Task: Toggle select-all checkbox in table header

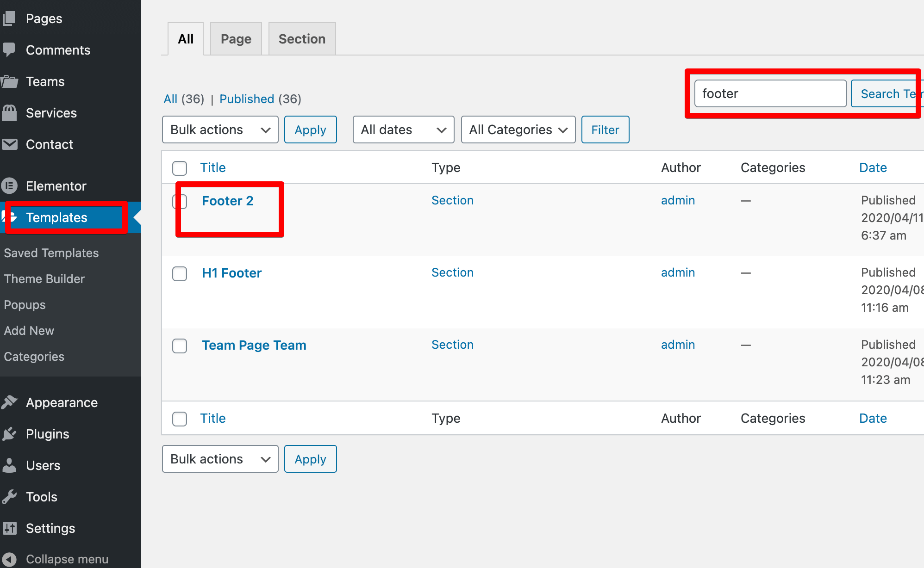Action: point(180,168)
